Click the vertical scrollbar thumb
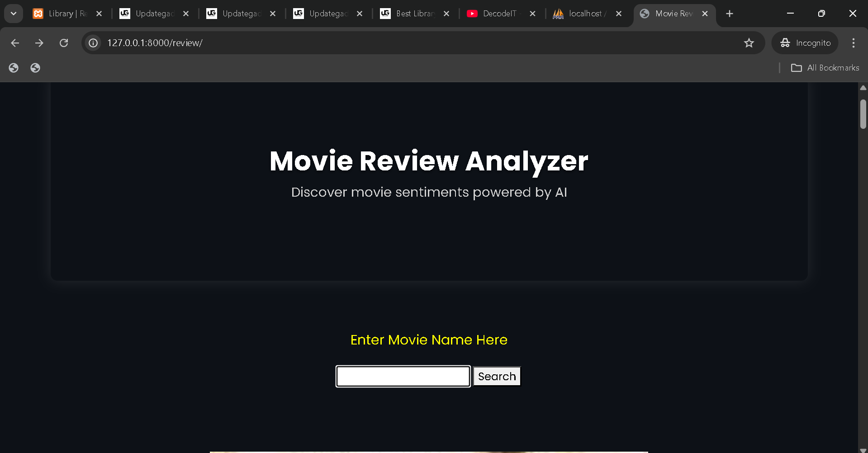Viewport: 868px width, 453px height. tap(863, 114)
